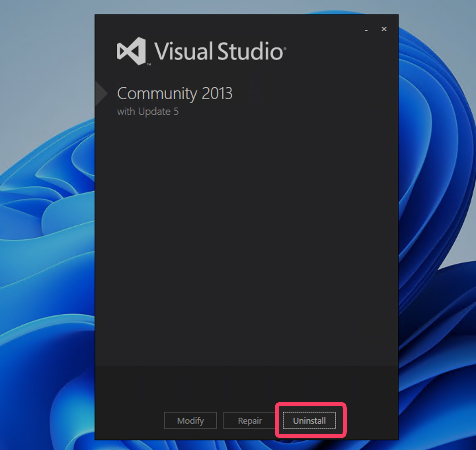Image resolution: width=476 pixels, height=450 pixels.
Task: Click the 'Community 2013' heading text
Action: (175, 94)
